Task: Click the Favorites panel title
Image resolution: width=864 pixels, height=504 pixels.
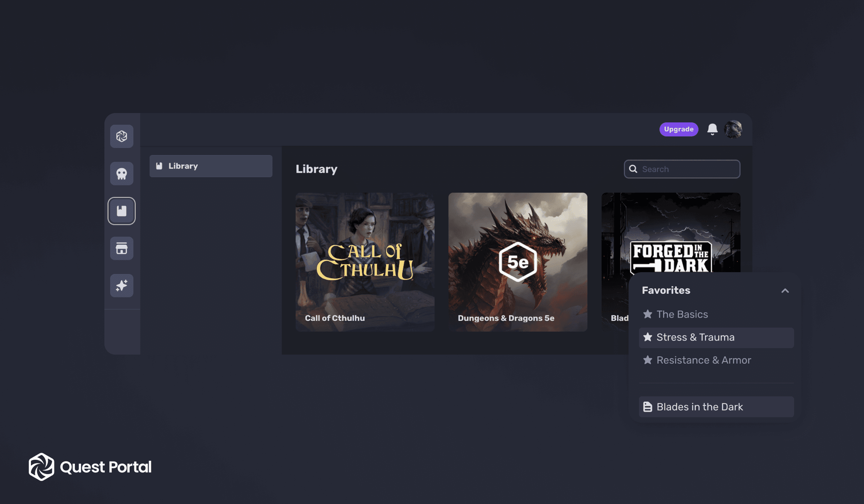Action: point(666,291)
